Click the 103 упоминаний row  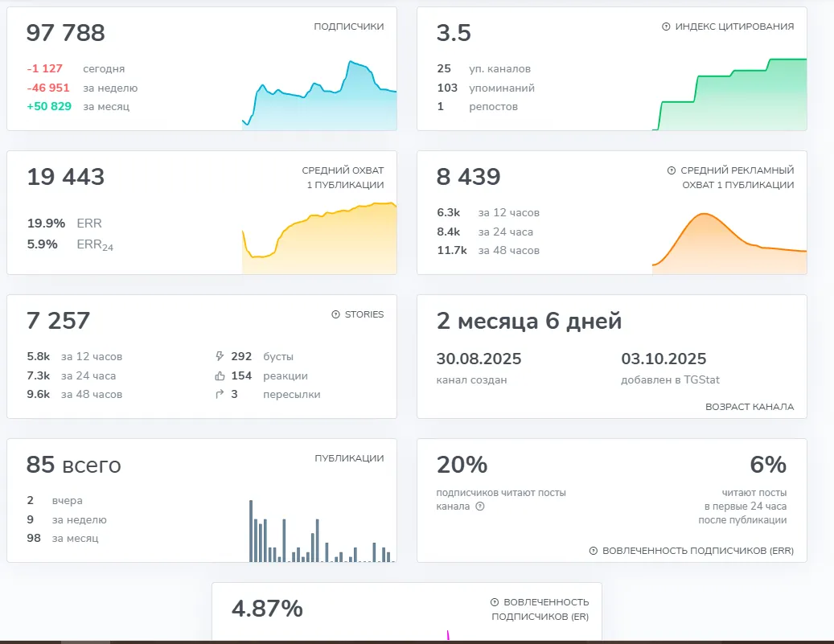coord(486,88)
